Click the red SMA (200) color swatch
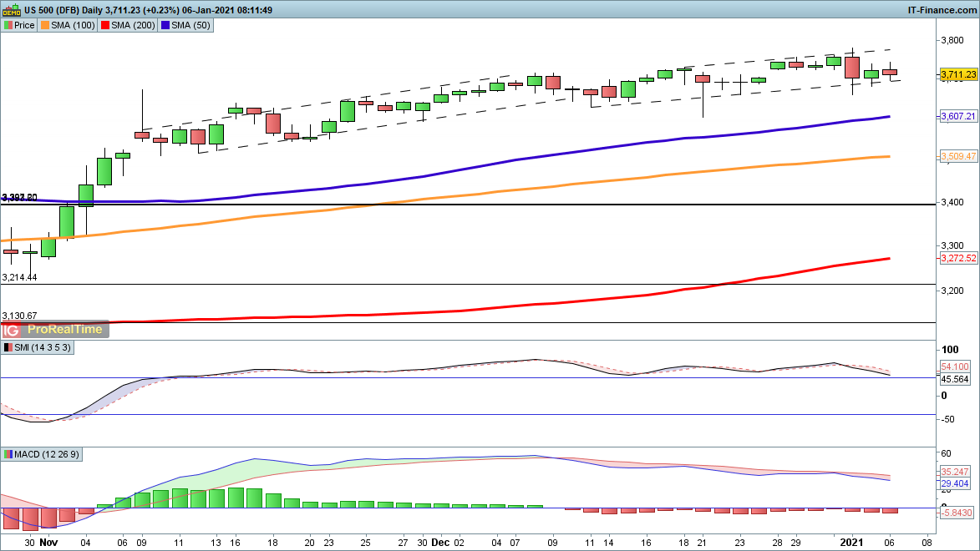This screenshot has width=980, height=551. pyautogui.click(x=105, y=26)
